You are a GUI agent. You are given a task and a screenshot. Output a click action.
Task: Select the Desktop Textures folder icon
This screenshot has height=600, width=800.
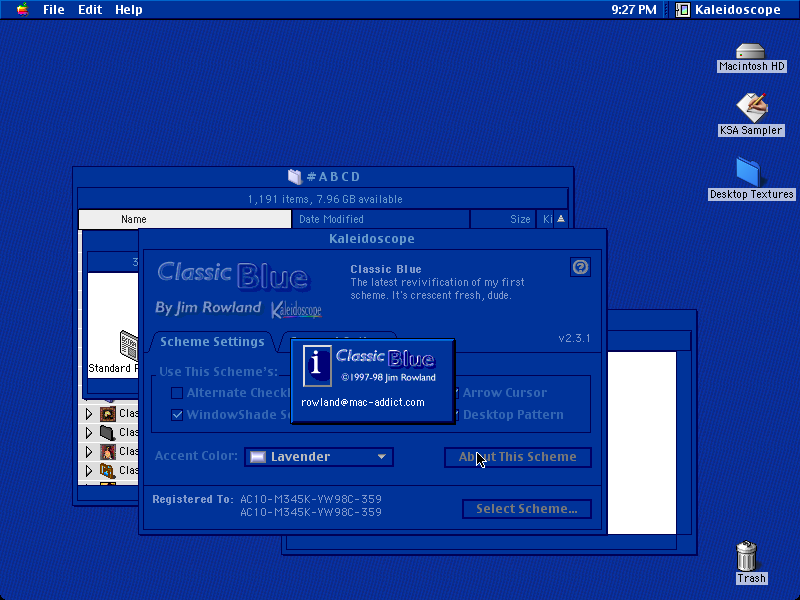tap(748, 172)
